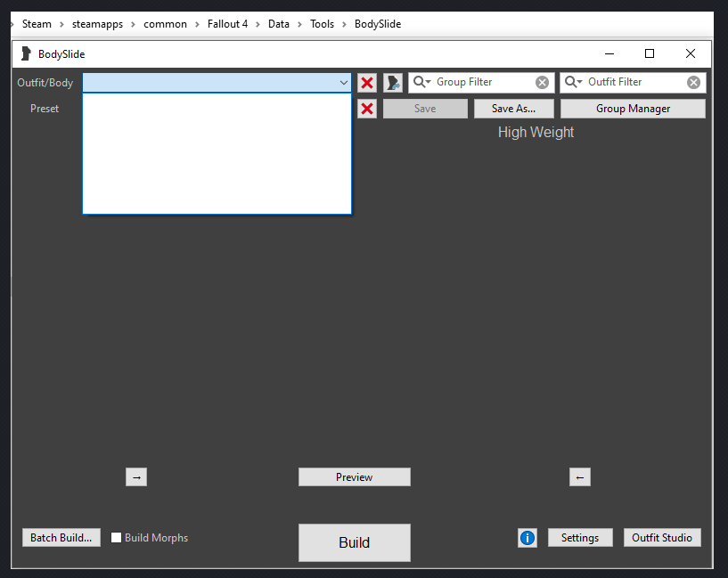Open the Batch Build... dialog
This screenshot has height=578, width=728.
61,538
